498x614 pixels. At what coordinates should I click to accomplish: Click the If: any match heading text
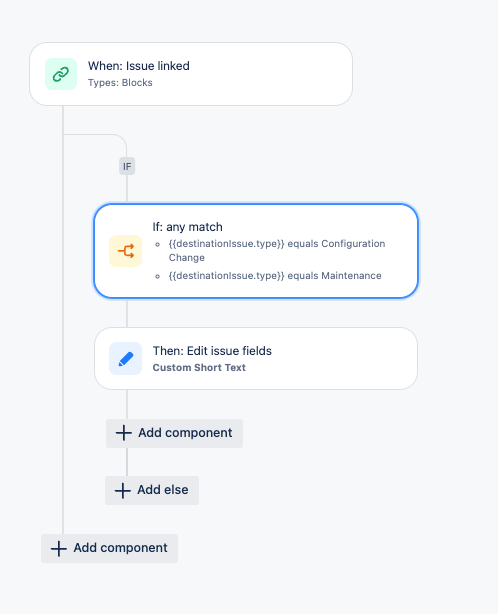[x=188, y=227]
